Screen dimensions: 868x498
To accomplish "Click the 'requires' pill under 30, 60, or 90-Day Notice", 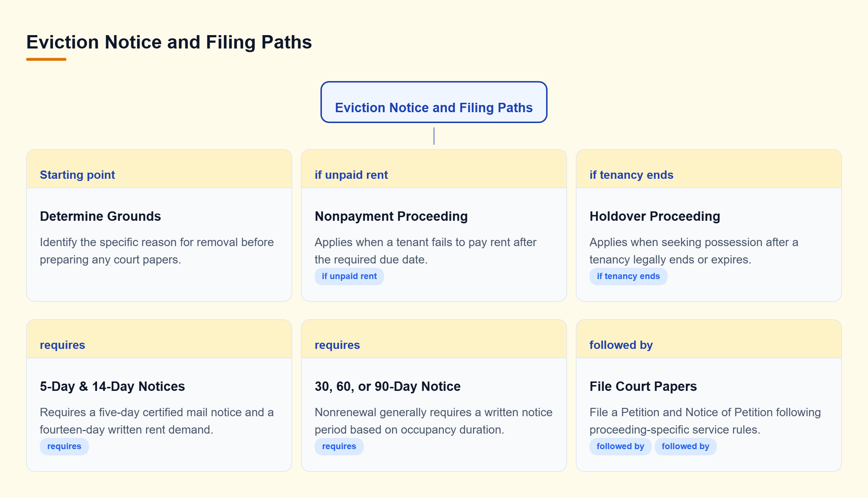I will pos(339,446).
